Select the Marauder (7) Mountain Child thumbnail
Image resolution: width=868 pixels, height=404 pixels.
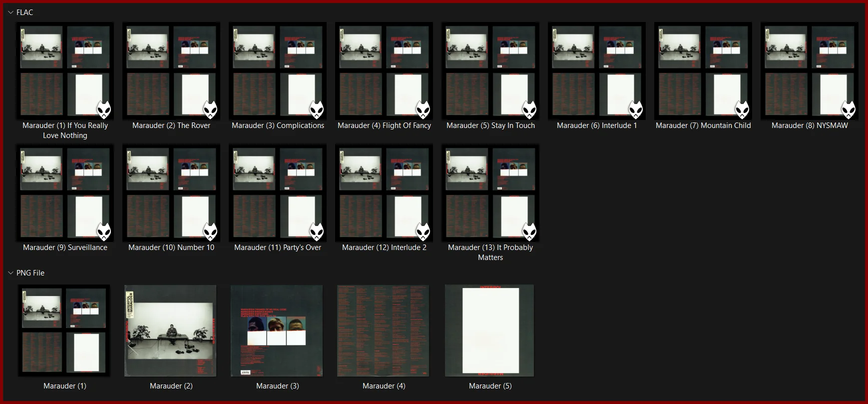(x=703, y=70)
